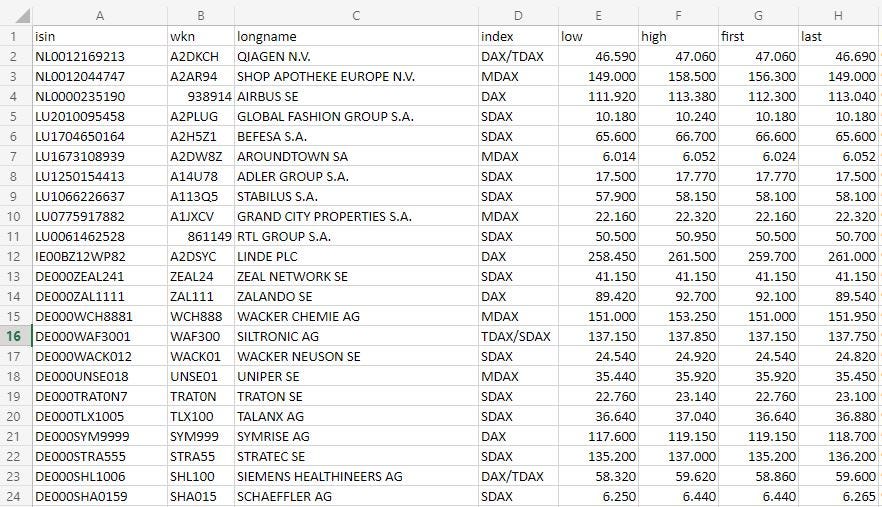Click SYMRISE first value 119.150
This screenshot has height=507, width=882.
coord(758,436)
